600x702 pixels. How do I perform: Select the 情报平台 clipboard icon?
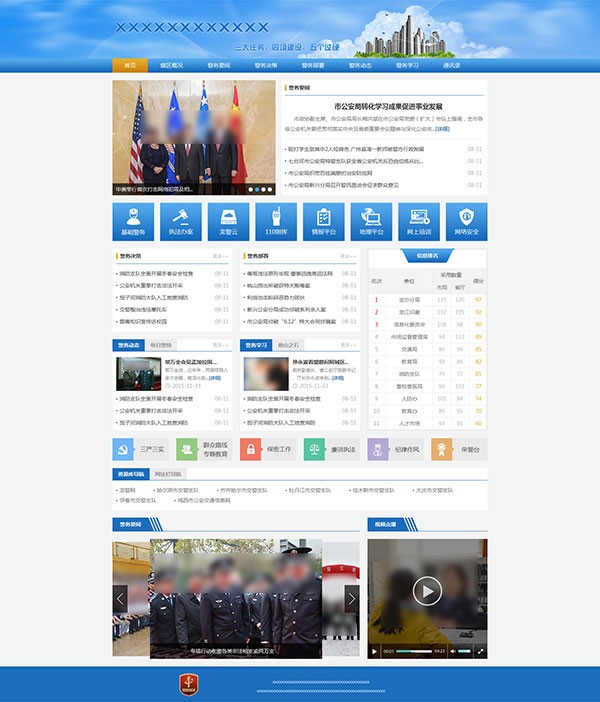tap(323, 221)
